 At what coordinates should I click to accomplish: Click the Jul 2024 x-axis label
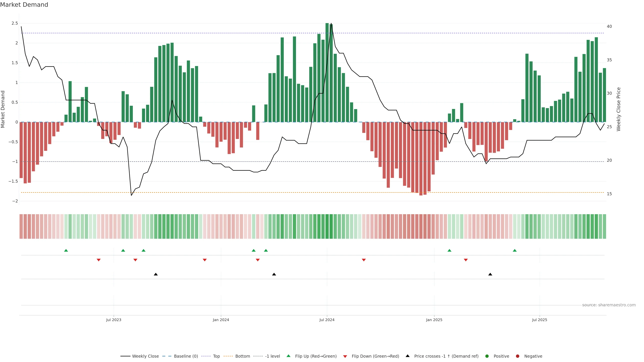point(327,320)
